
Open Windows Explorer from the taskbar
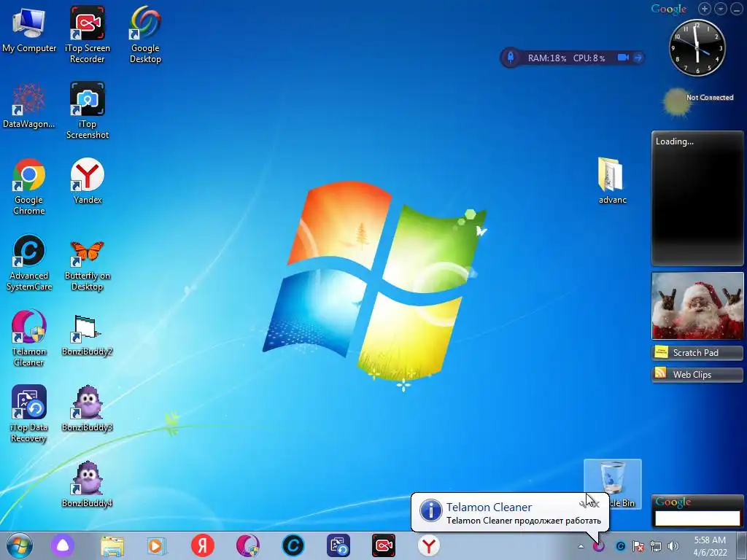coord(112,545)
